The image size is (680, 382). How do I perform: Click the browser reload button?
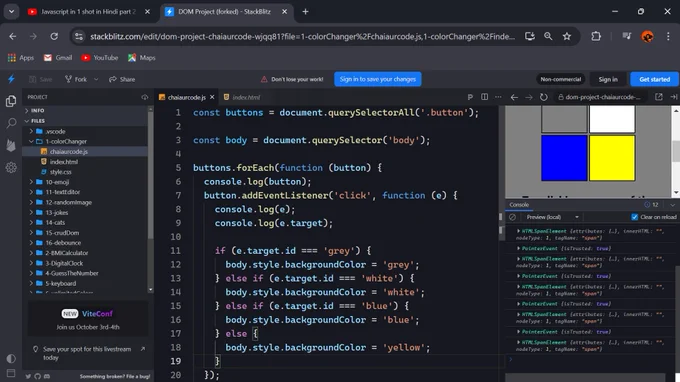coord(54,36)
